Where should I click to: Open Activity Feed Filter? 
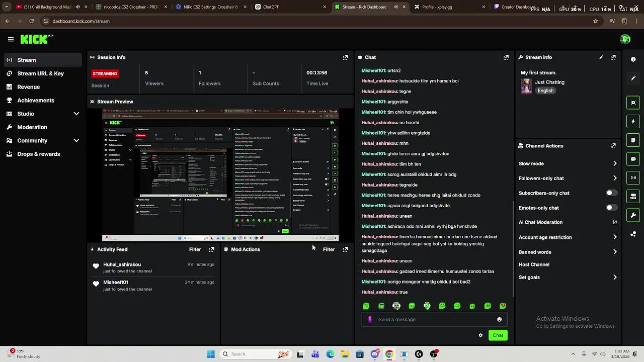(195, 249)
